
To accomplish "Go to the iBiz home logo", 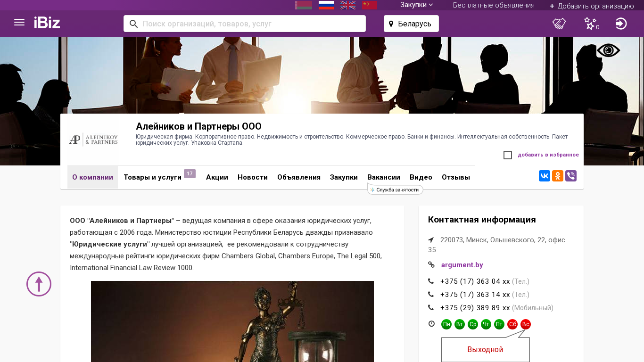I will [x=47, y=23].
